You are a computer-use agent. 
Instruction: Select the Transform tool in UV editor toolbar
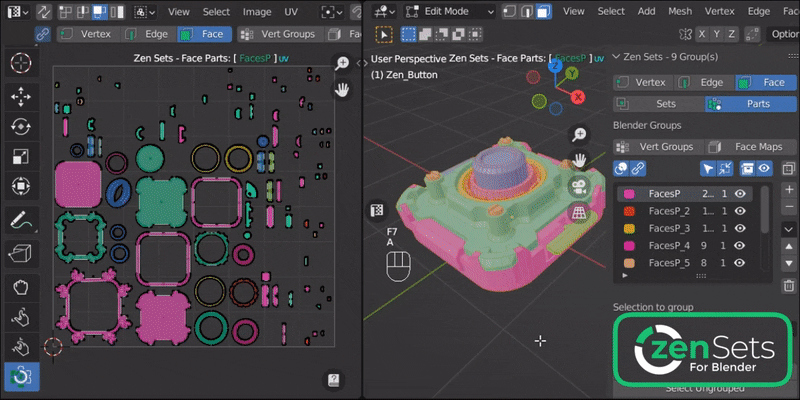(21, 187)
